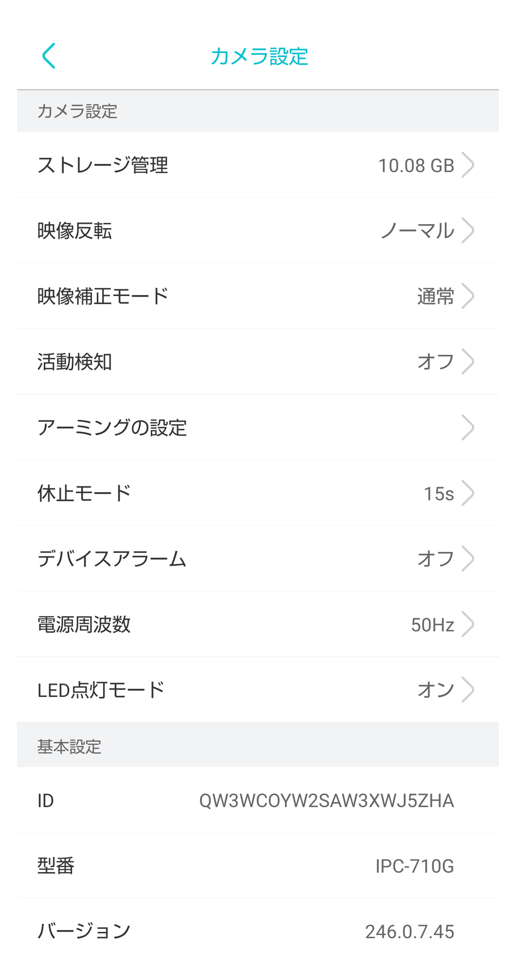Tap chevron next to 通常 value
516x980 pixels.
[467, 296]
